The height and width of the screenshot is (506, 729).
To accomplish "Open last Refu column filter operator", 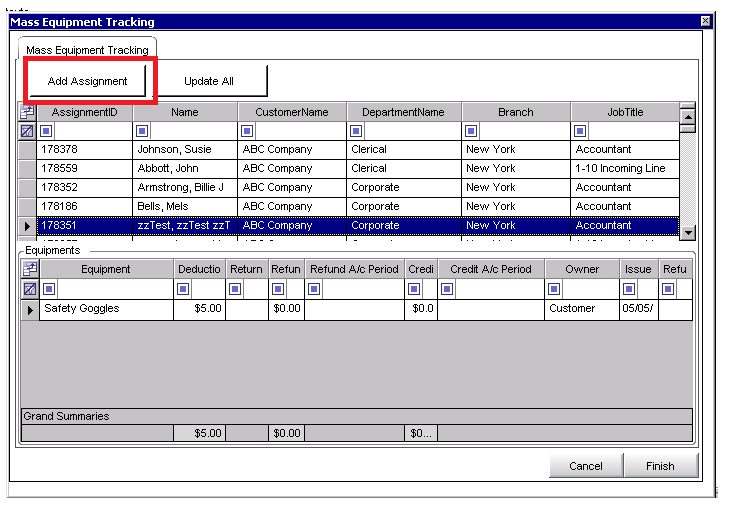I will point(669,289).
